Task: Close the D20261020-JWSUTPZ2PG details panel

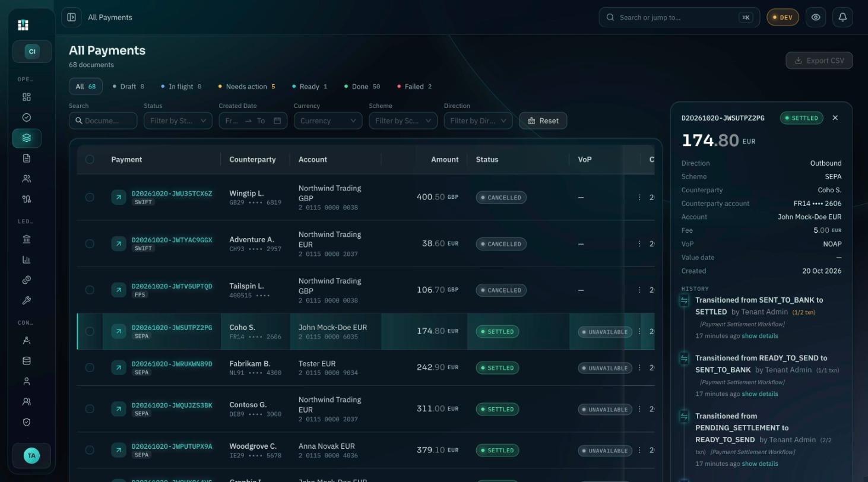Action: click(x=835, y=118)
